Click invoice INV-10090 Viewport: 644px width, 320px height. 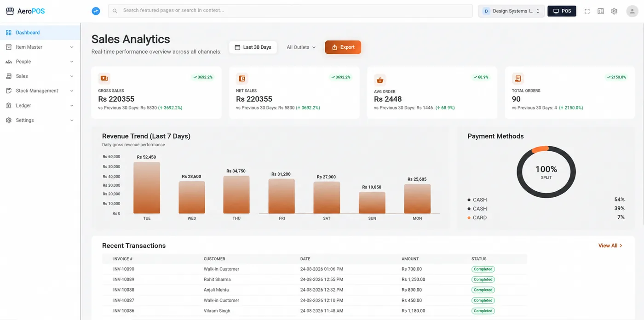124,269
